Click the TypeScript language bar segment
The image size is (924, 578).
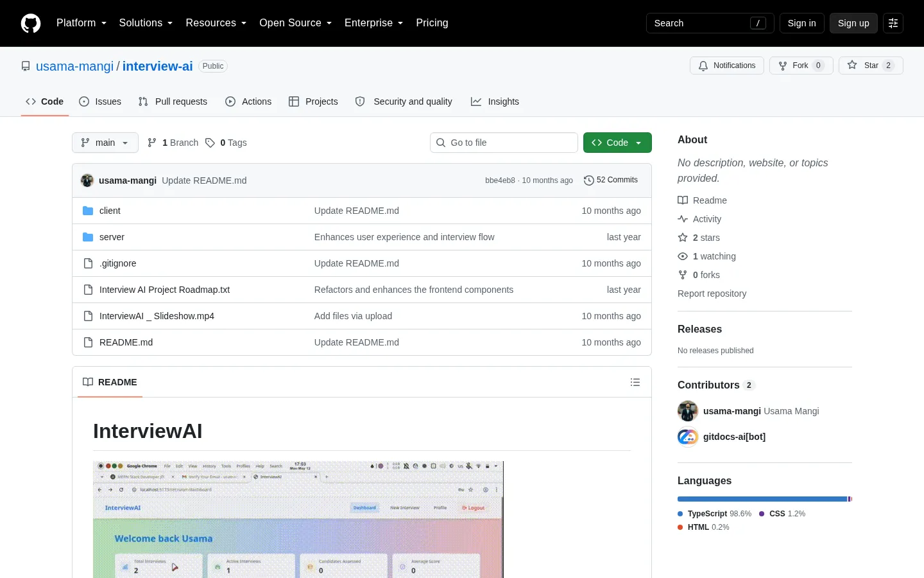point(762,499)
